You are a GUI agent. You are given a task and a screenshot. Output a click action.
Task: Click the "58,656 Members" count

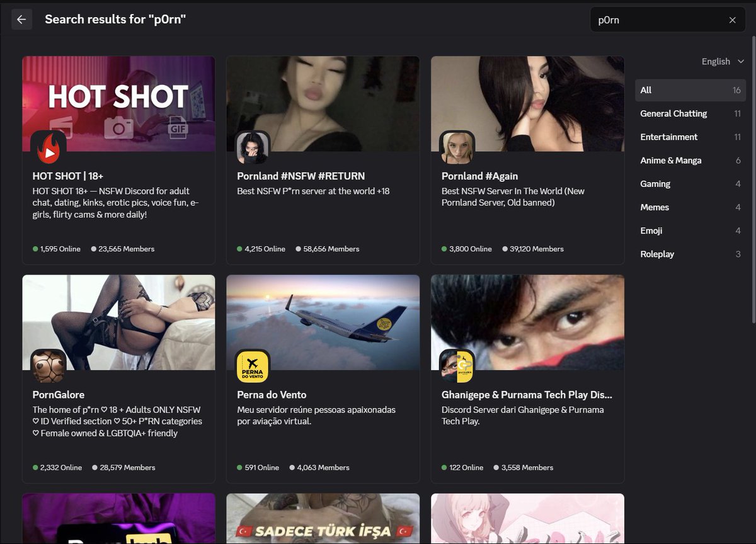331,249
